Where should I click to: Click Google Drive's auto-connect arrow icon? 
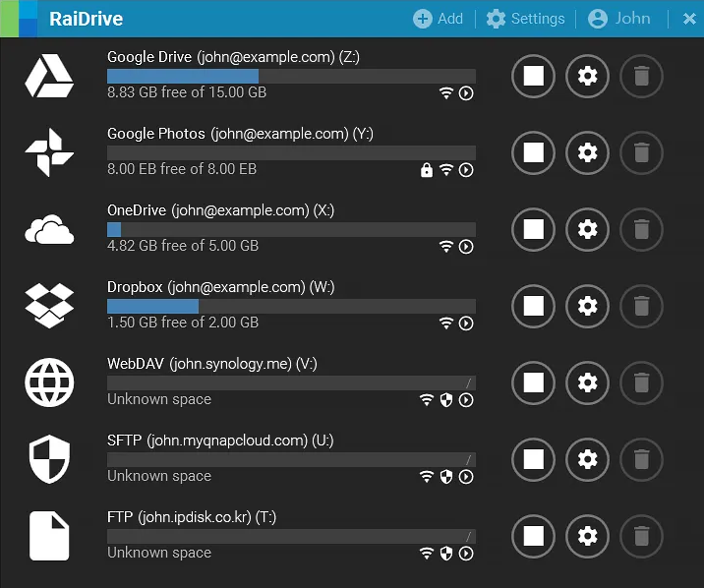[466, 93]
